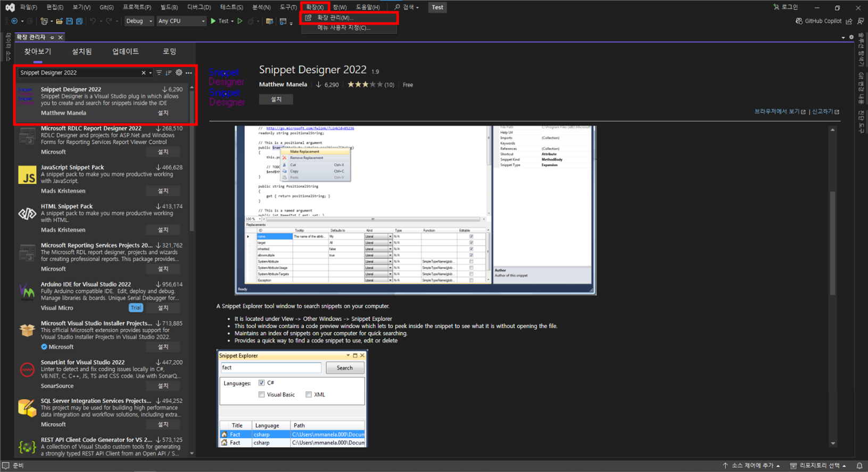Switch to the 업데이트 tab
The image size is (868, 472).
pyautogui.click(x=126, y=52)
